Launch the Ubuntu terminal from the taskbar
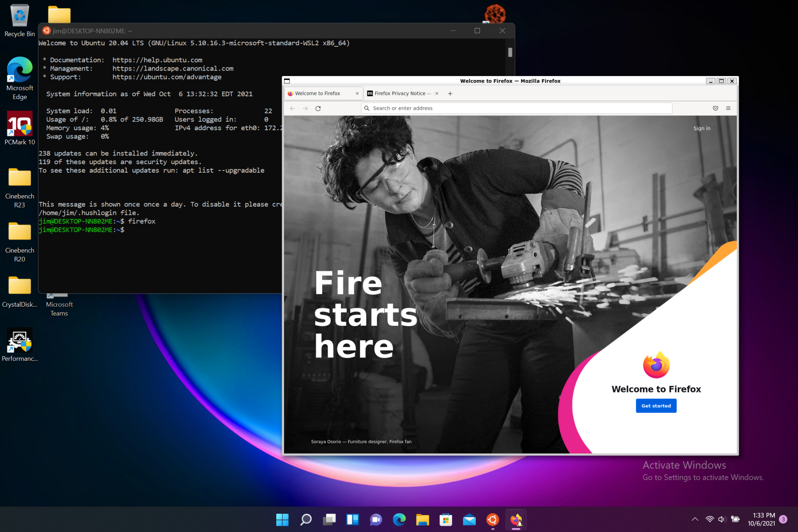 tap(492, 520)
